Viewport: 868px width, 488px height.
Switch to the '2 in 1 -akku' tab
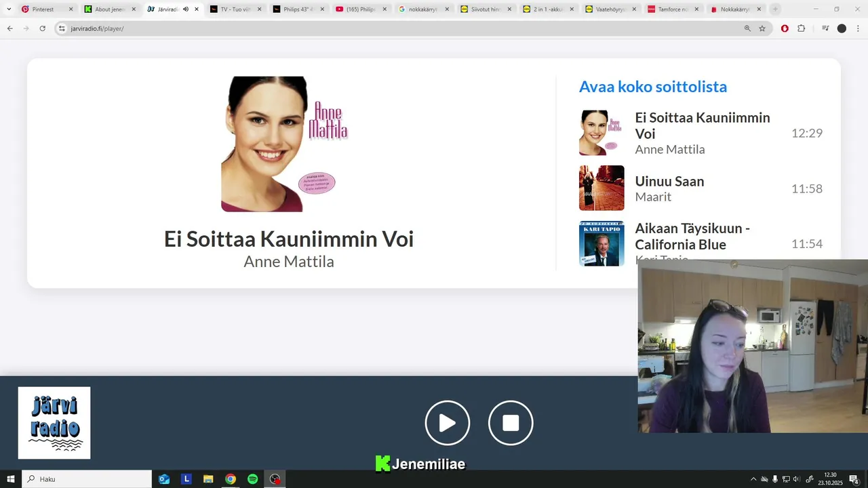pos(548,9)
